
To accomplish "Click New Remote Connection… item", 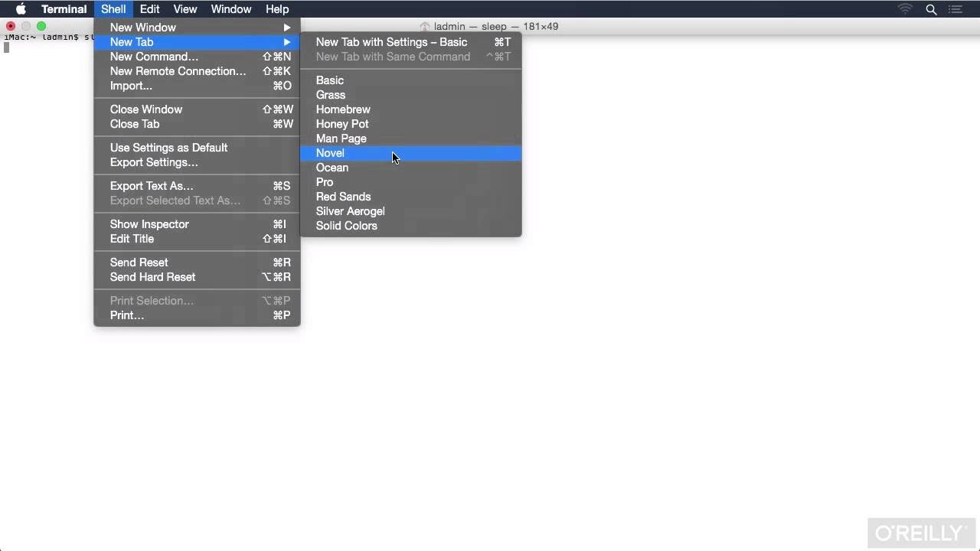I will point(178,71).
